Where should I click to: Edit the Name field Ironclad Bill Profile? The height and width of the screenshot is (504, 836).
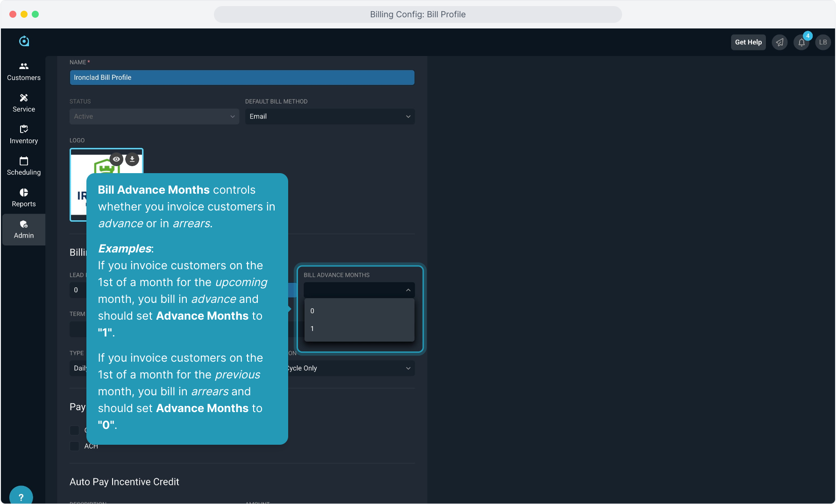tap(242, 77)
